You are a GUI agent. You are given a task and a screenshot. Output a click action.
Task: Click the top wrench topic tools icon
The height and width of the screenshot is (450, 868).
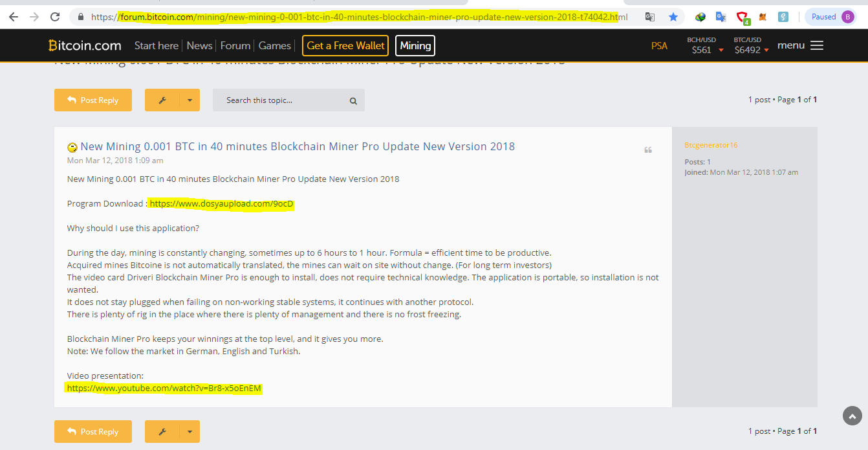pos(162,100)
